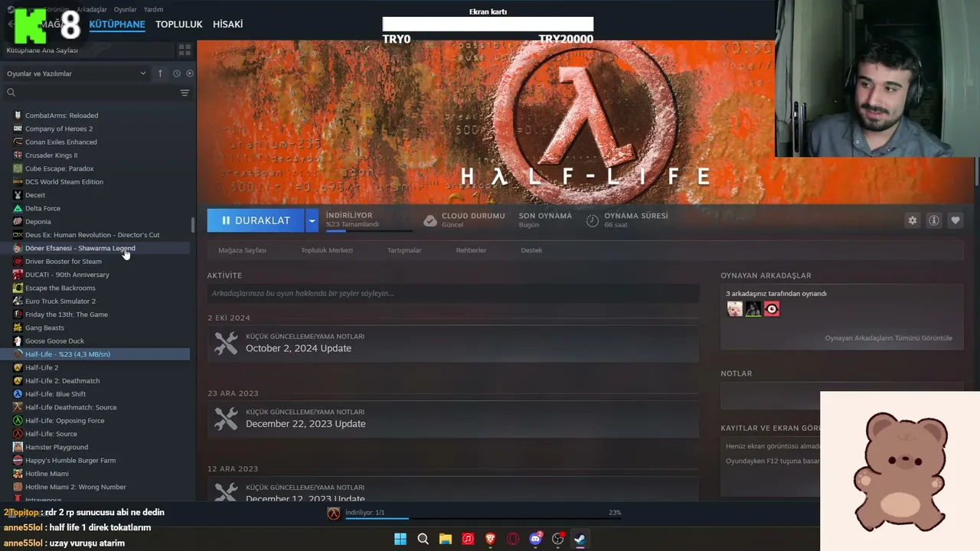Click the Deceit game icon

(x=18, y=195)
